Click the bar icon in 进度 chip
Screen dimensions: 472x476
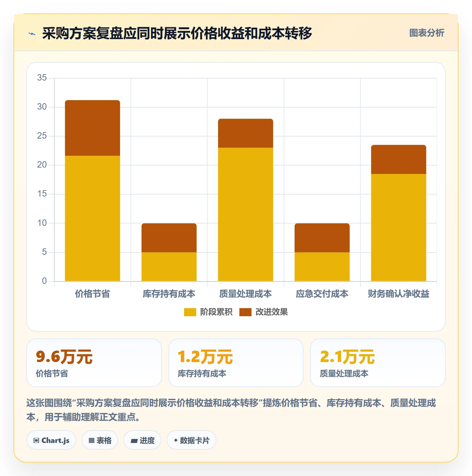point(134,441)
